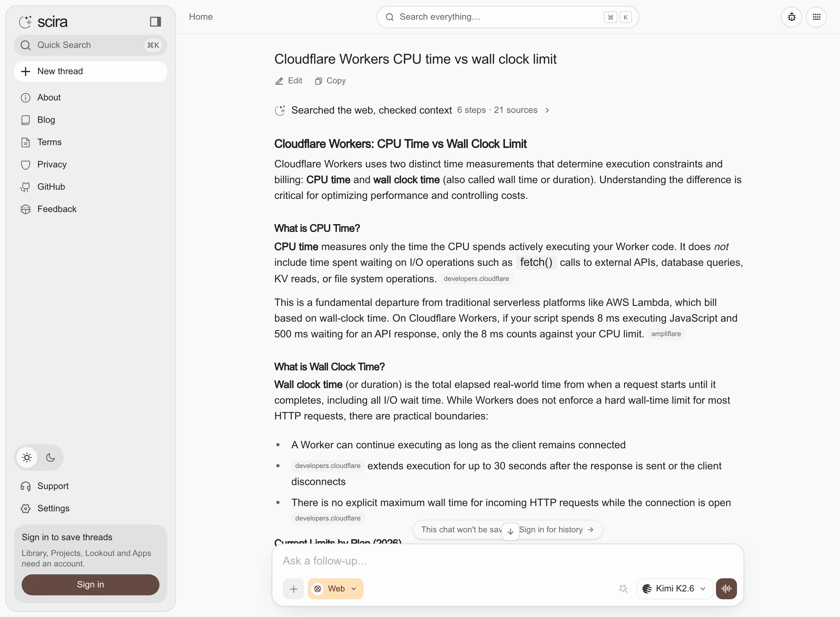Click the Quick Search field

tap(90, 45)
